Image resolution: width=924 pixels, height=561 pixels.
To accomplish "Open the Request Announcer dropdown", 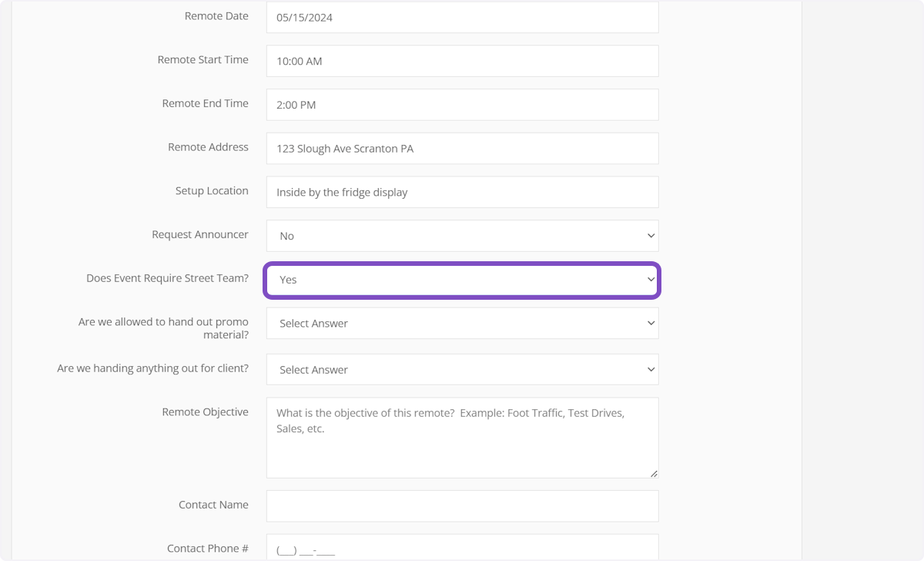I will (462, 236).
